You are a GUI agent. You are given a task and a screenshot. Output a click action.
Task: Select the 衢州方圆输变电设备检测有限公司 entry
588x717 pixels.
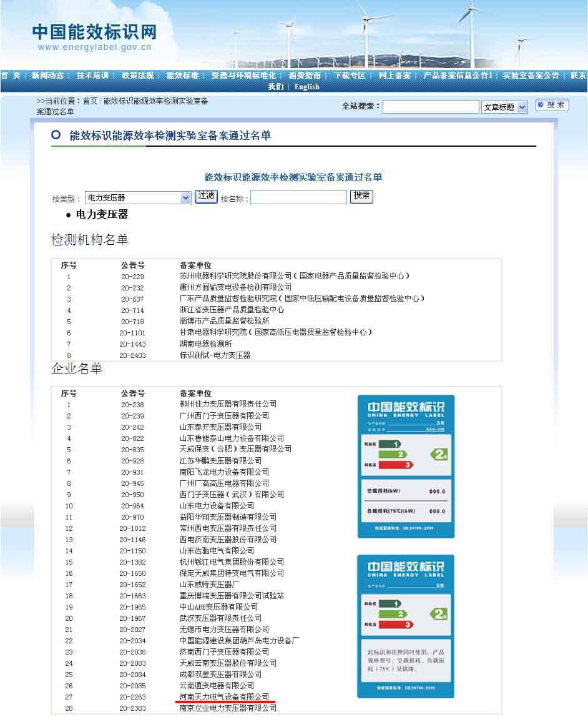coord(235,287)
